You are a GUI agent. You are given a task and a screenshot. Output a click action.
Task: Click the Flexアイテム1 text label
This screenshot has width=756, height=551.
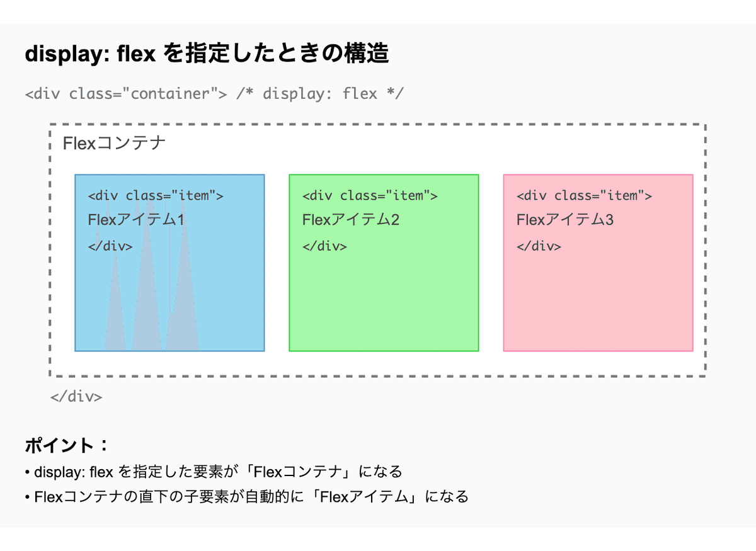coord(137,220)
